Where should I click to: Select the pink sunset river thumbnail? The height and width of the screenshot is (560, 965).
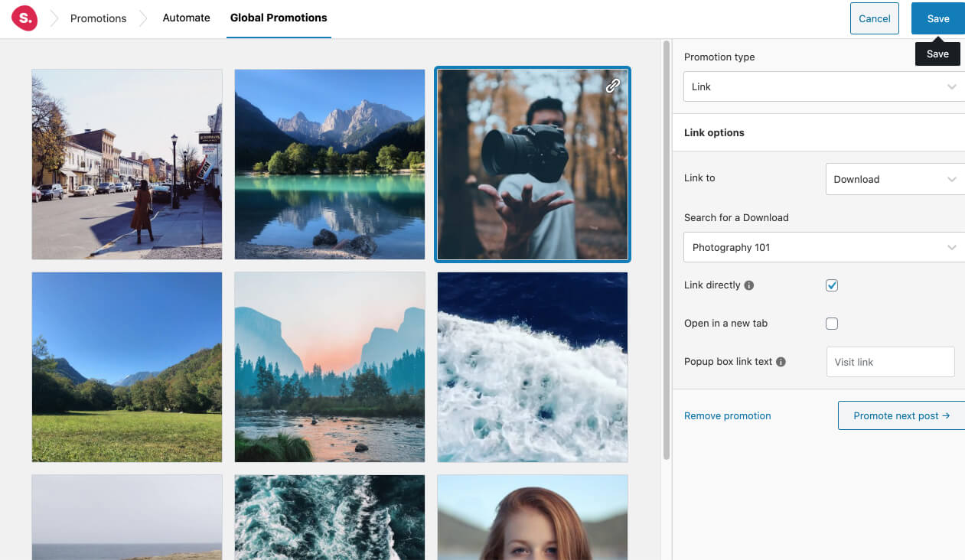330,367
